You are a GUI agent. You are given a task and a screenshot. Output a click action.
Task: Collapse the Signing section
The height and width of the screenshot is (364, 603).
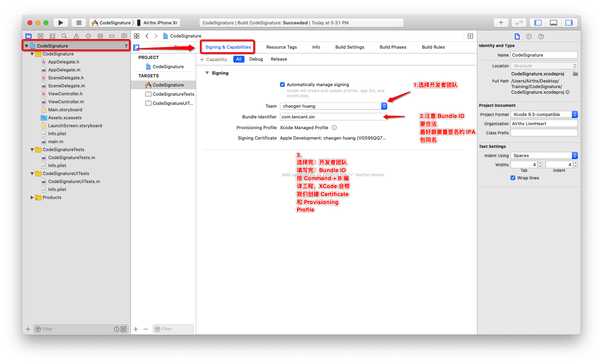(207, 73)
